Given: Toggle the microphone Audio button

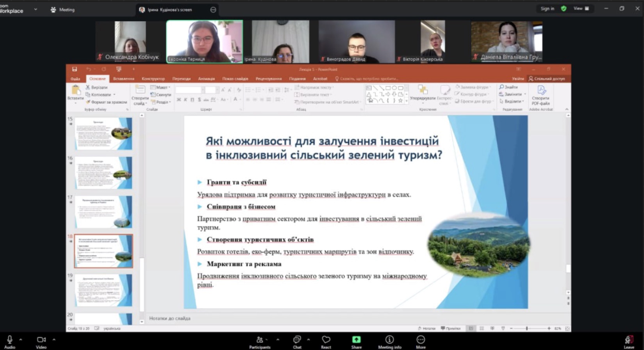Looking at the screenshot, I should 10,341.
